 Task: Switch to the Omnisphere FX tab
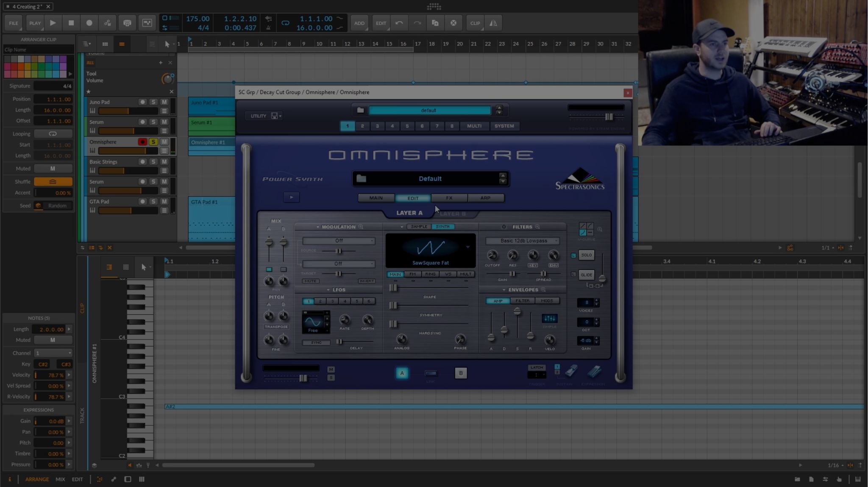tap(449, 198)
